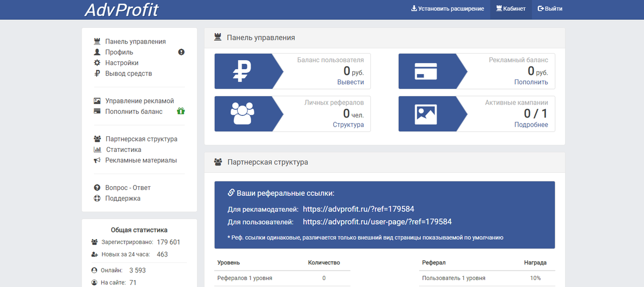Click the 3 593 online count

tap(137, 270)
